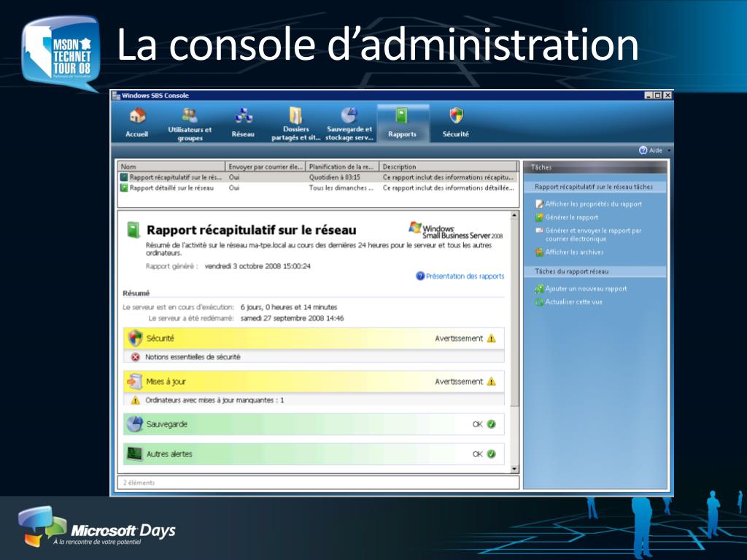The width and height of the screenshot is (747, 560).
Task: Select Rapport récapitulatif sur le rés... row
Action: click(317, 177)
